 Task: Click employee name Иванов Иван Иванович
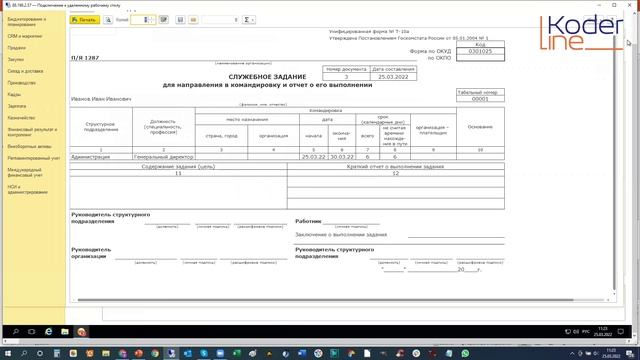[101, 99]
